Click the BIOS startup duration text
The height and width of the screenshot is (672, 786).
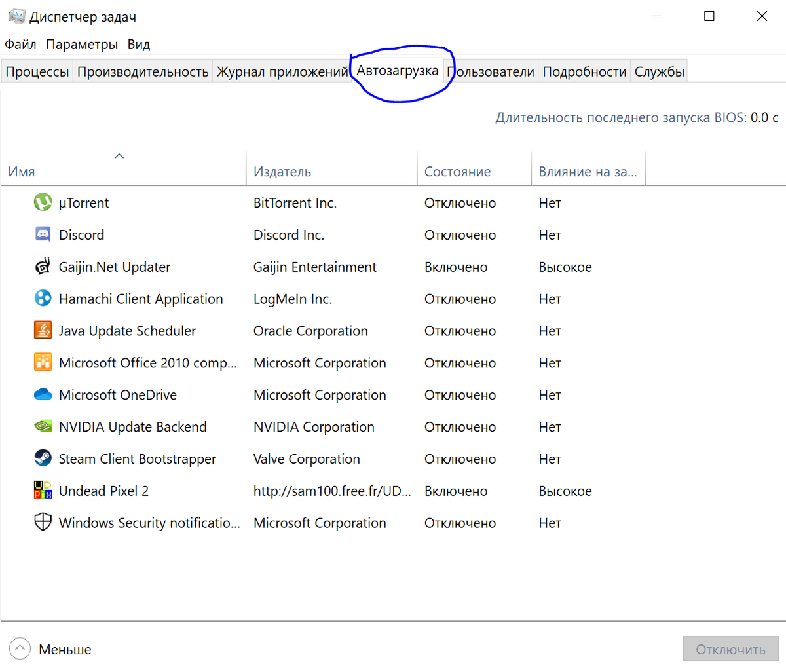pos(637,118)
